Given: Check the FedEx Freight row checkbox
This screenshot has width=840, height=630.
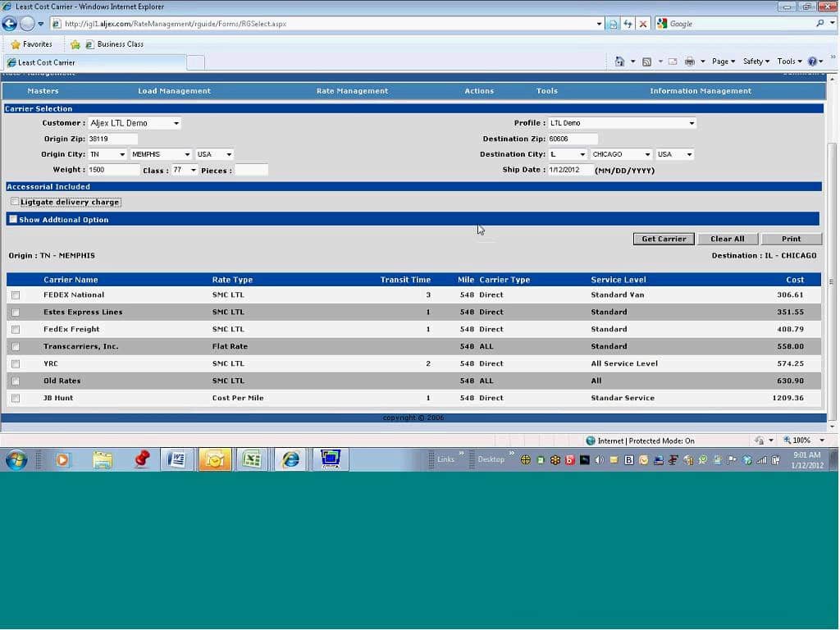Looking at the screenshot, I should click(x=16, y=330).
